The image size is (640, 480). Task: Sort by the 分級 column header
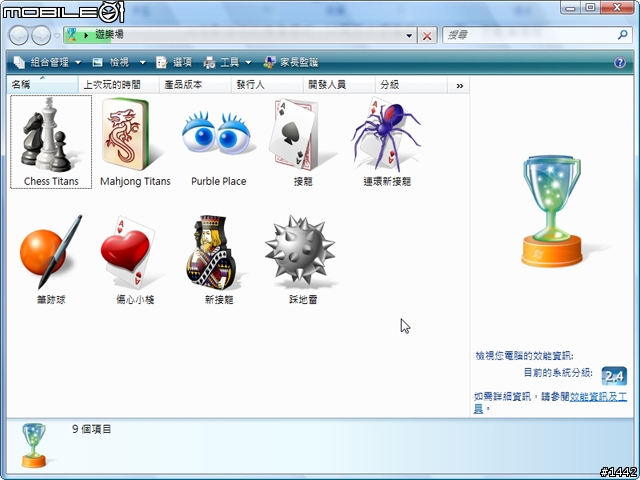(x=411, y=85)
